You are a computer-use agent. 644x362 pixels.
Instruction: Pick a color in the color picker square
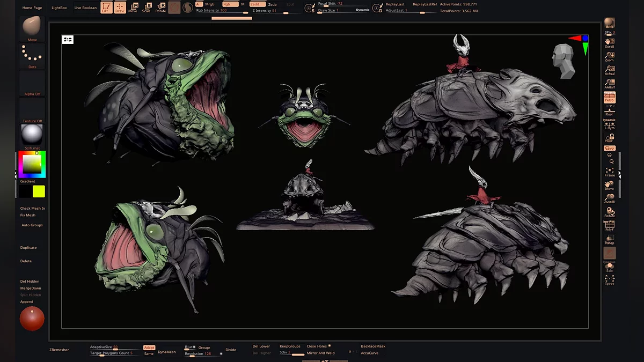pyautogui.click(x=32, y=164)
